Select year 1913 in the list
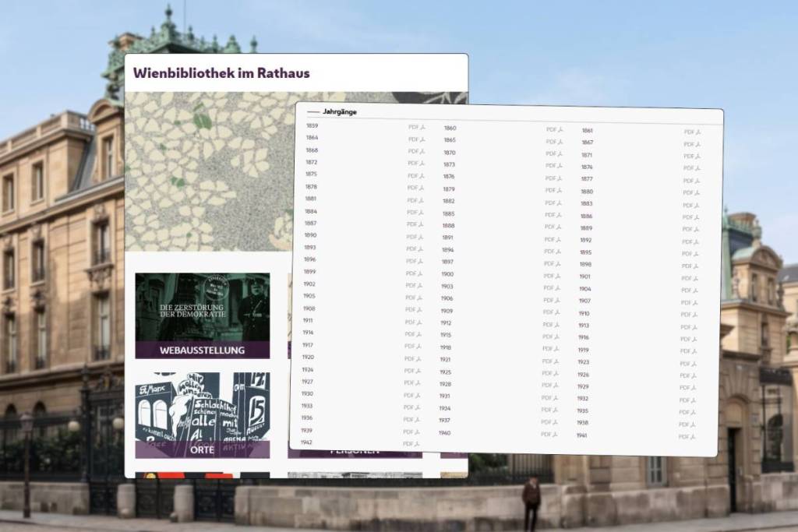Image resolution: width=798 pixels, height=532 pixels. [584, 326]
